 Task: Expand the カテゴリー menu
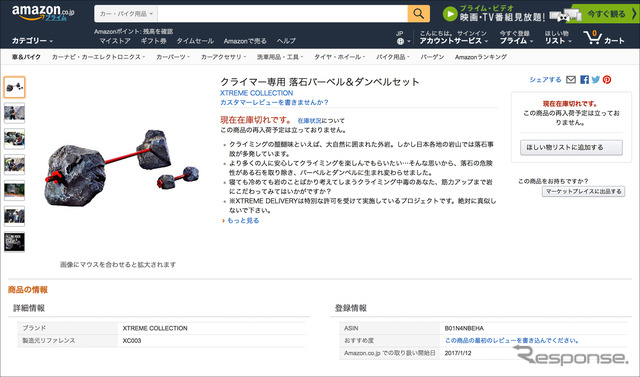point(32,41)
